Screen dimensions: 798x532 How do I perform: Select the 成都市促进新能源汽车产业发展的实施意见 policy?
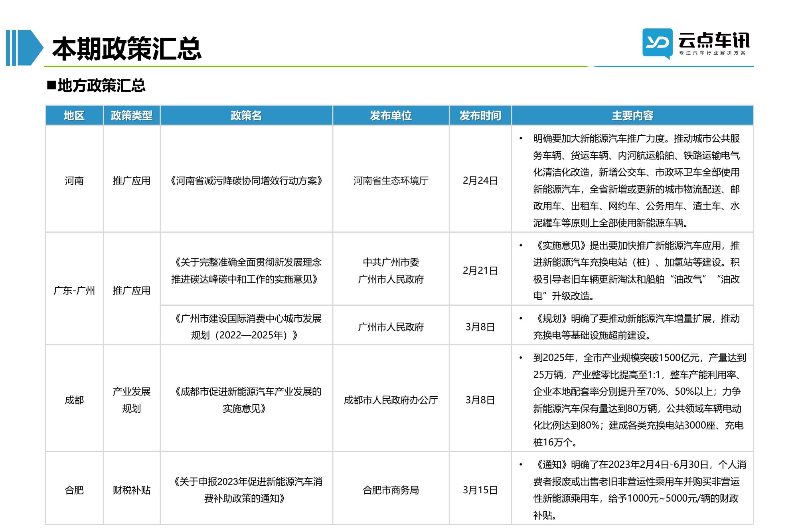[246, 400]
